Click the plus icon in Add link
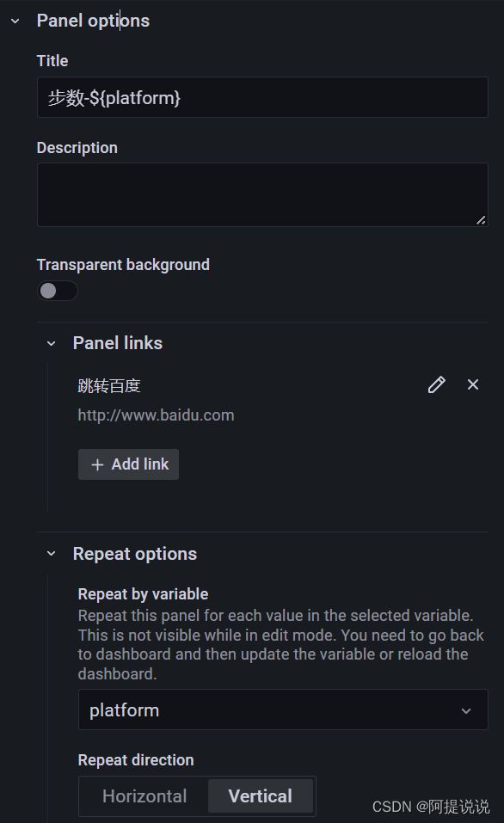This screenshot has width=504, height=823. [97, 464]
